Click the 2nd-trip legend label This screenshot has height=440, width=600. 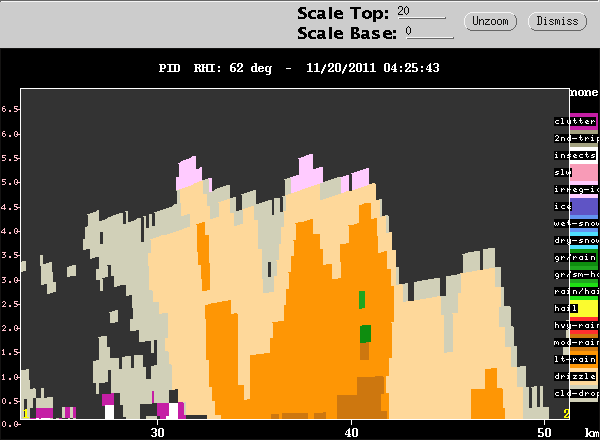pos(576,139)
